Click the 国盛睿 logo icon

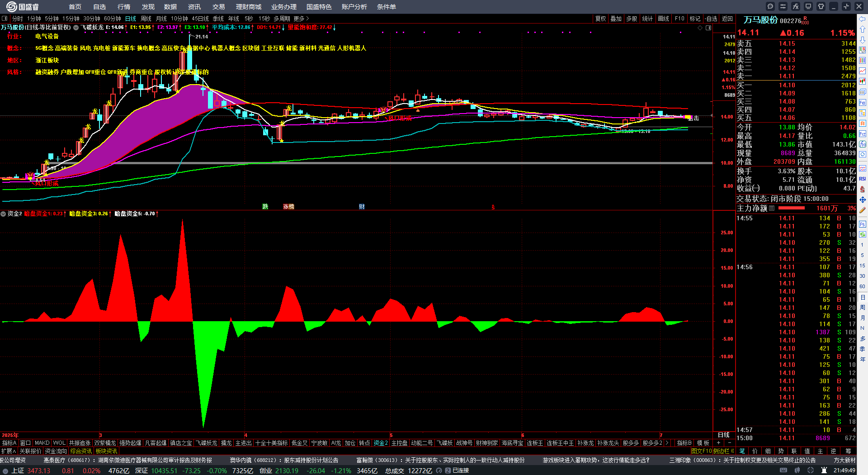11,7
